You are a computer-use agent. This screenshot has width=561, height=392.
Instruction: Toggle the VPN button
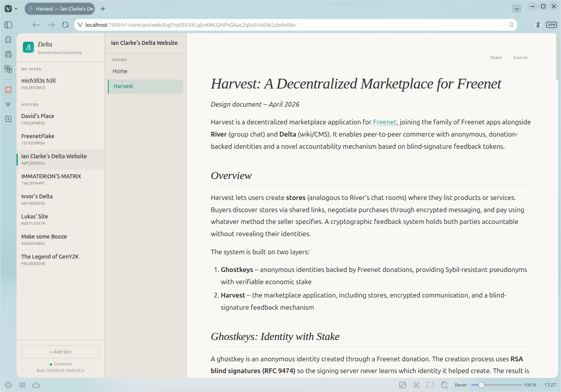pyautogui.click(x=552, y=25)
